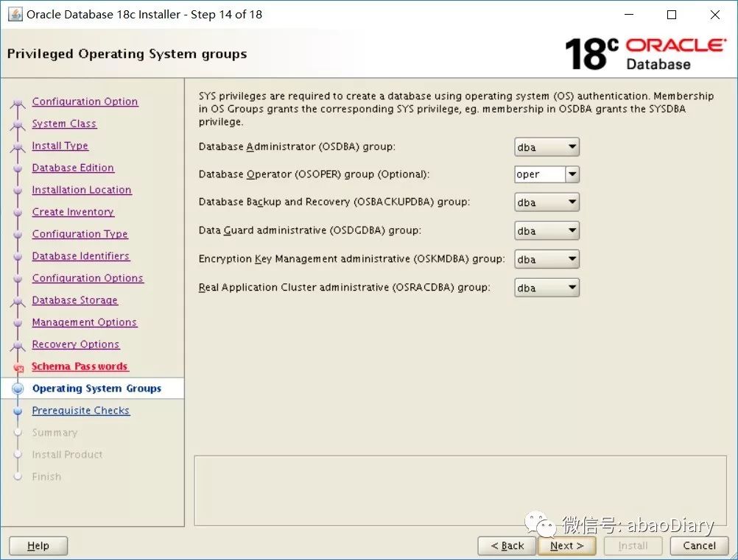This screenshot has height=560, width=738.
Task: Click the Data Guard administrative (OSDGDBA) label
Action: click(x=309, y=230)
